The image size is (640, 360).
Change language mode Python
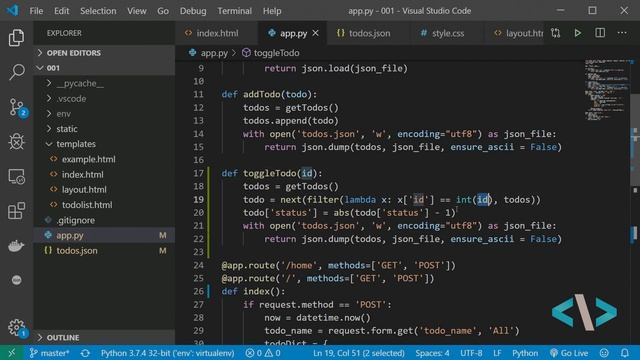(x=525, y=353)
